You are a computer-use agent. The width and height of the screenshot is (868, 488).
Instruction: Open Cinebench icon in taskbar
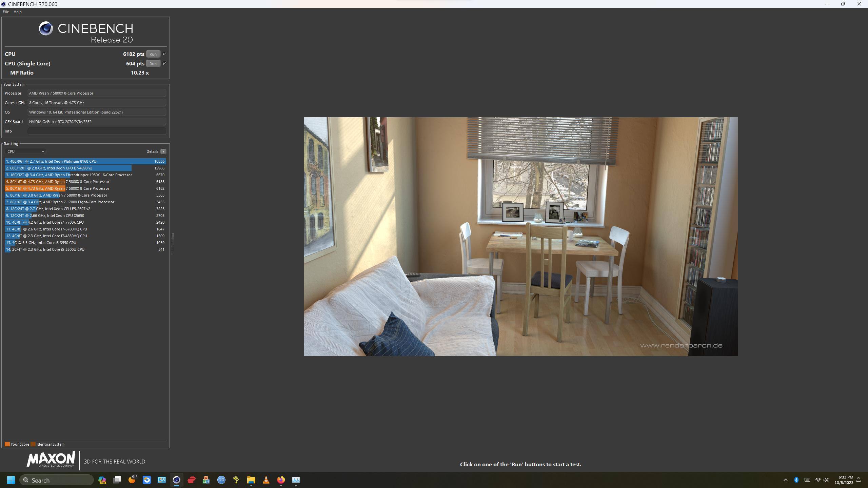click(x=176, y=480)
